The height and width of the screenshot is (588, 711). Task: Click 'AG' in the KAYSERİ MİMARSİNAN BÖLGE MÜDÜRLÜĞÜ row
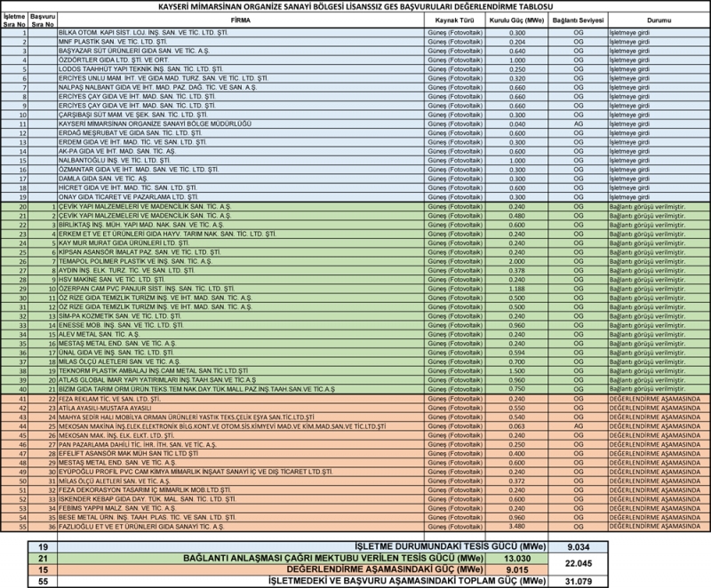click(x=579, y=123)
